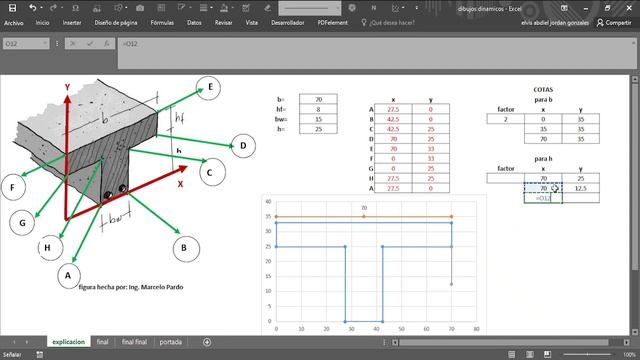640x360 pixels.
Task: Open the Insertar ribbon tab
Action: [x=72, y=23]
